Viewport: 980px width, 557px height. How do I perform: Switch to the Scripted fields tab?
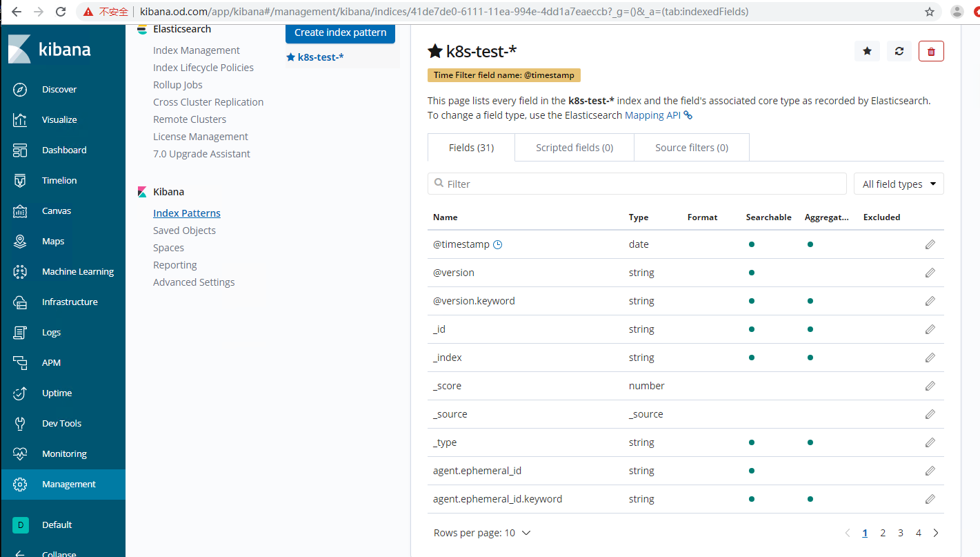[x=574, y=148]
